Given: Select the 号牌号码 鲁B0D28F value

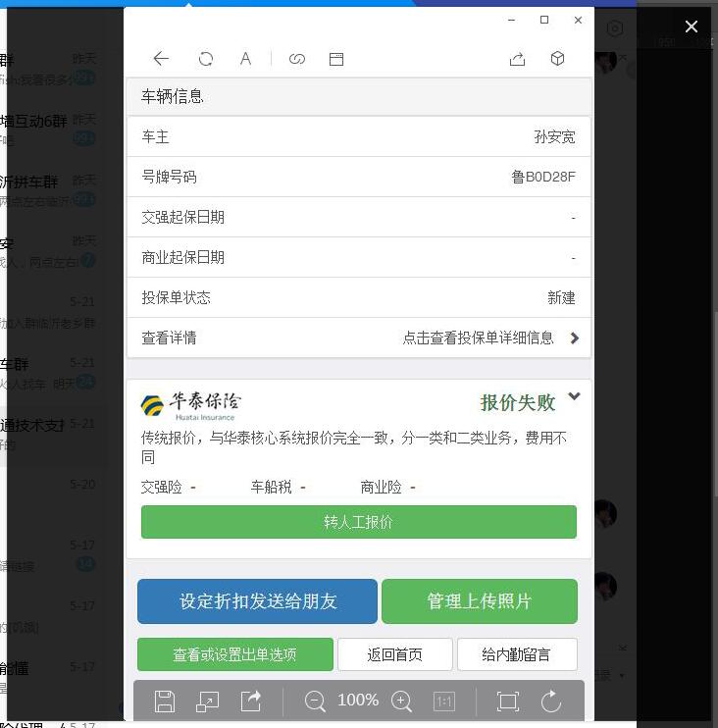Looking at the screenshot, I should point(543,177).
